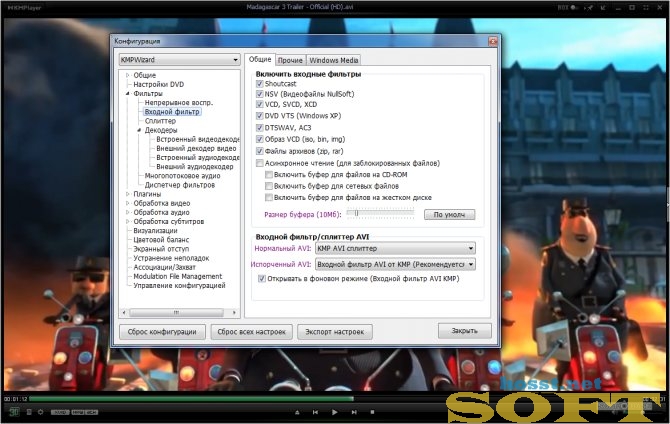Expand Обработка субтитров tree node

[127, 221]
